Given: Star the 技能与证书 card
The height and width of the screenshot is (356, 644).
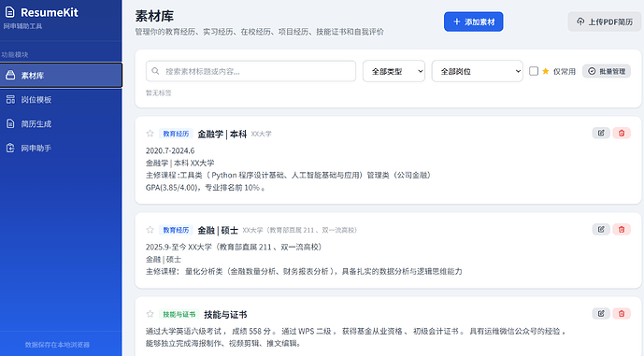Looking at the screenshot, I should [150, 314].
